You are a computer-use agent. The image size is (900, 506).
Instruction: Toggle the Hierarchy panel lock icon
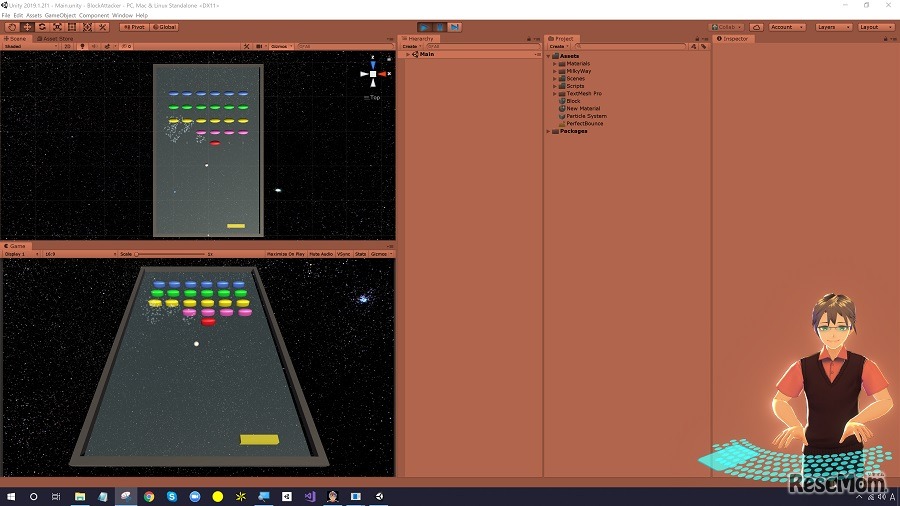click(529, 38)
